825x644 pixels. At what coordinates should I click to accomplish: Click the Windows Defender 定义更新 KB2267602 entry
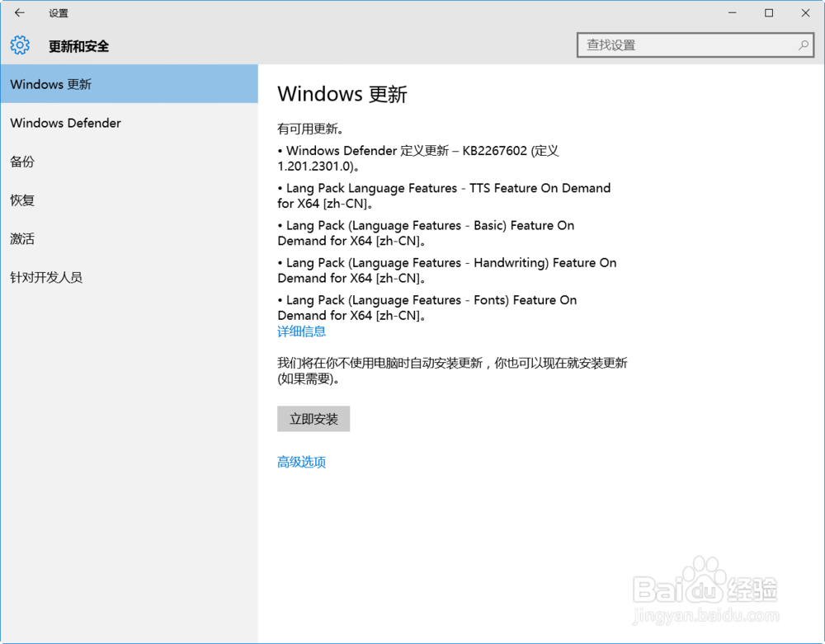(418, 158)
